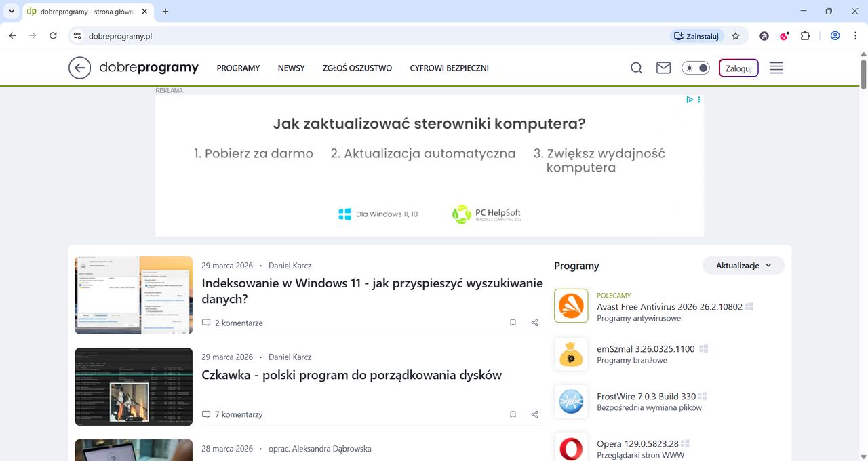The height and width of the screenshot is (461, 868).
Task: Click the Windows logo in the ad
Action: (x=344, y=214)
